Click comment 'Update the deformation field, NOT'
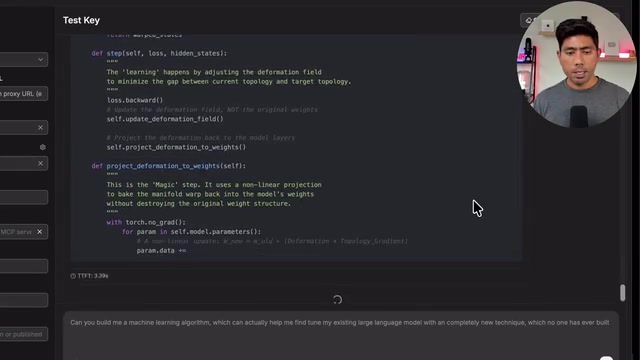Screen dimensions: 640x360 click(x=212, y=110)
